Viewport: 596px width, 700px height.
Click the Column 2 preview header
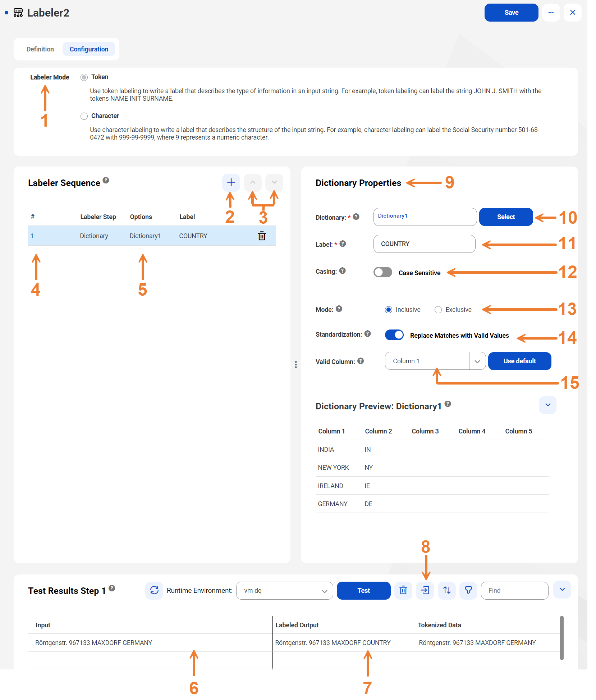tap(378, 431)
